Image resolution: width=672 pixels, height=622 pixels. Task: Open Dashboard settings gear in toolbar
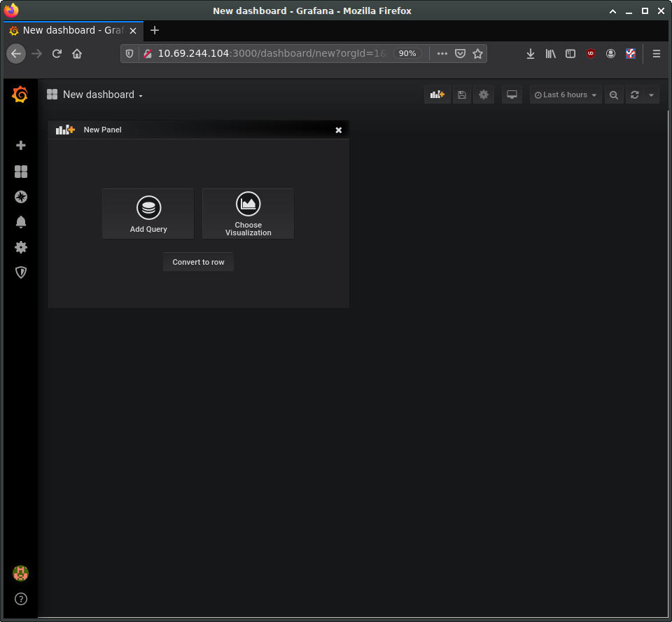484,95
